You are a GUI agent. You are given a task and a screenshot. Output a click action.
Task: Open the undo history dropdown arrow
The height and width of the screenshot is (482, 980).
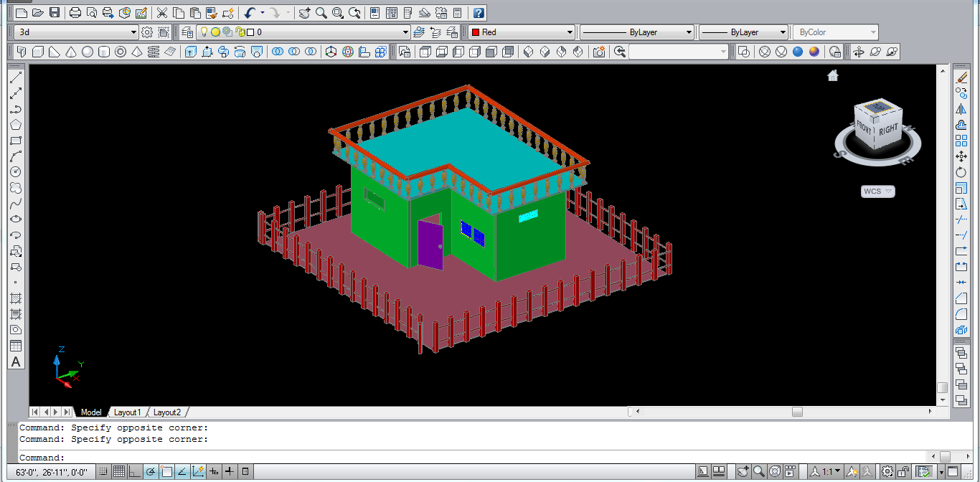tap(263, 13)
